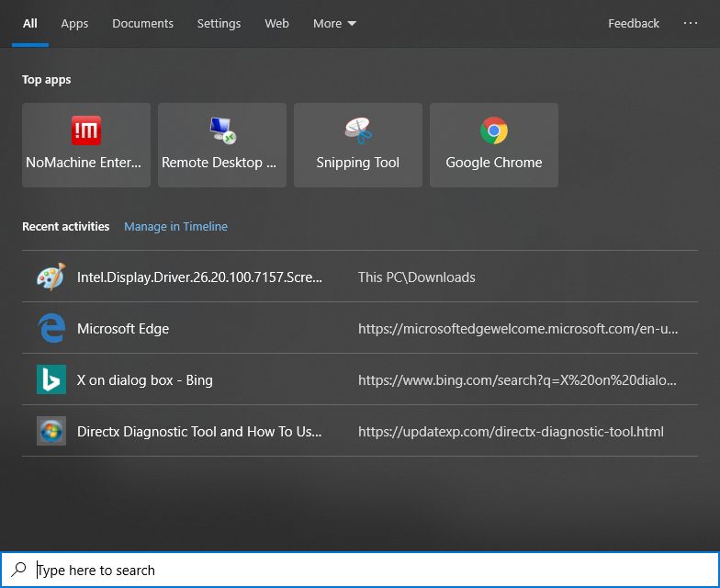Click the DirectX Diagnostic Tool page icon

pyautogui.click(x=51, y=431)
